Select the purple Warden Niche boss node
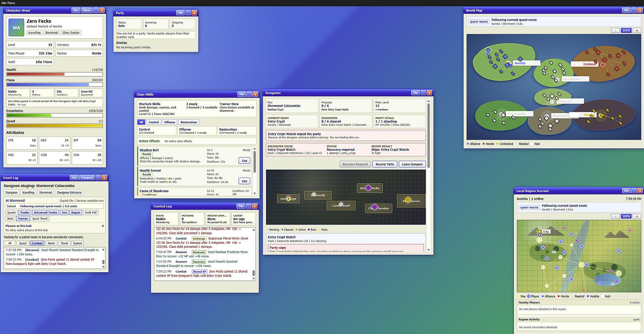The image size is (644, 334). pos(368,188)
